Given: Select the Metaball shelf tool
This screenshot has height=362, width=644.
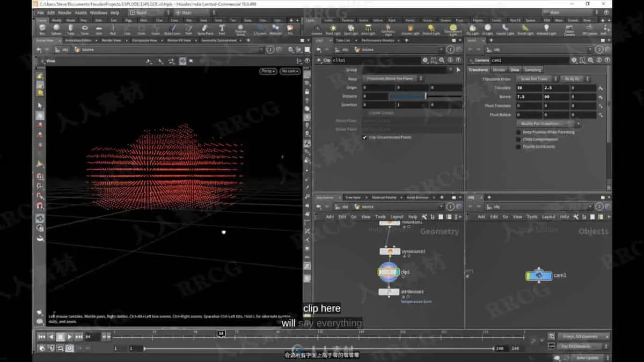Looking at the screenshot, I should 276,29.
